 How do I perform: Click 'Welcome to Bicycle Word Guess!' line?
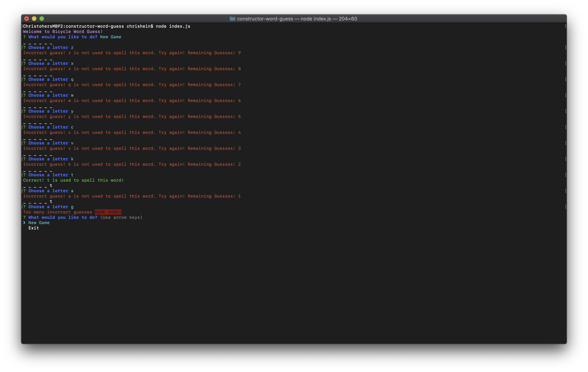coord(63,31)
